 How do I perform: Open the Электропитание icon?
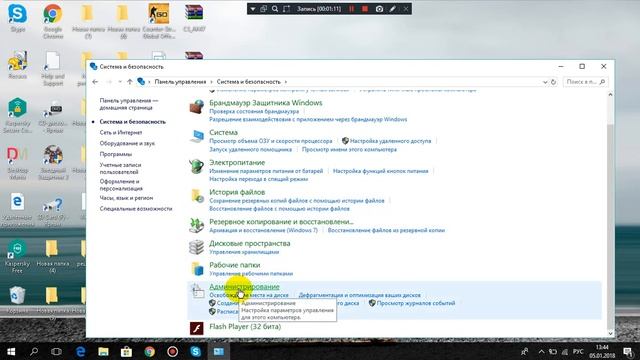196,166
